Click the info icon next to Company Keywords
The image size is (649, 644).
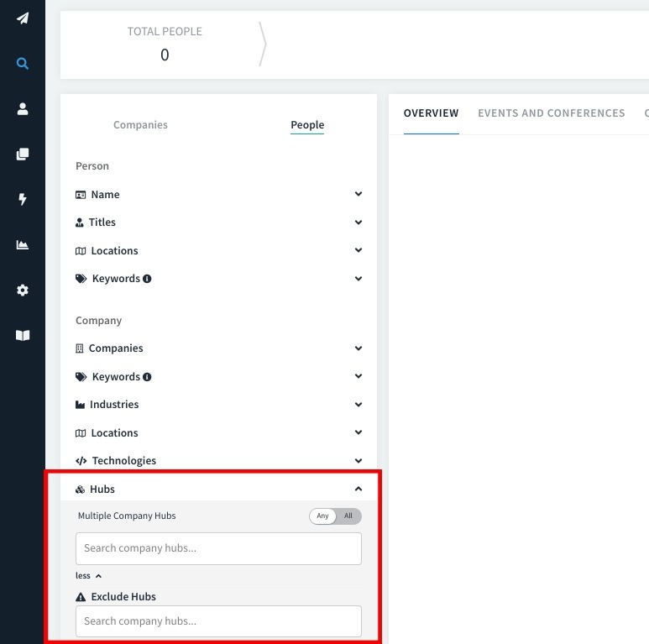147,377
